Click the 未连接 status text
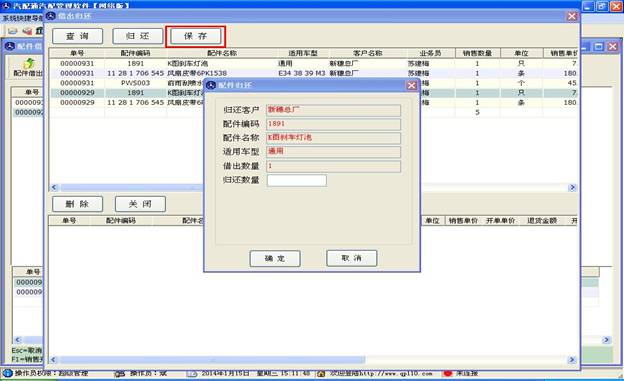 pos(466,373)
